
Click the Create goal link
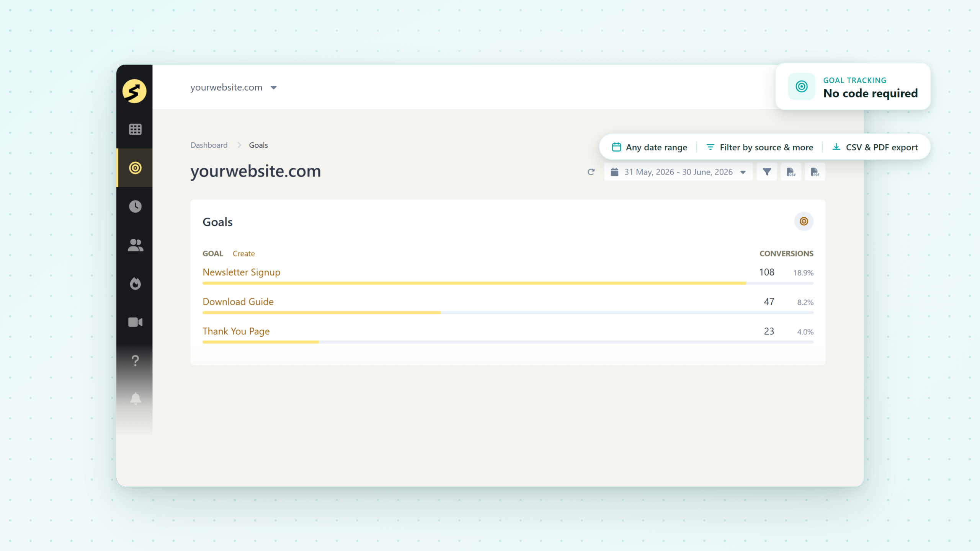[243, 253]
